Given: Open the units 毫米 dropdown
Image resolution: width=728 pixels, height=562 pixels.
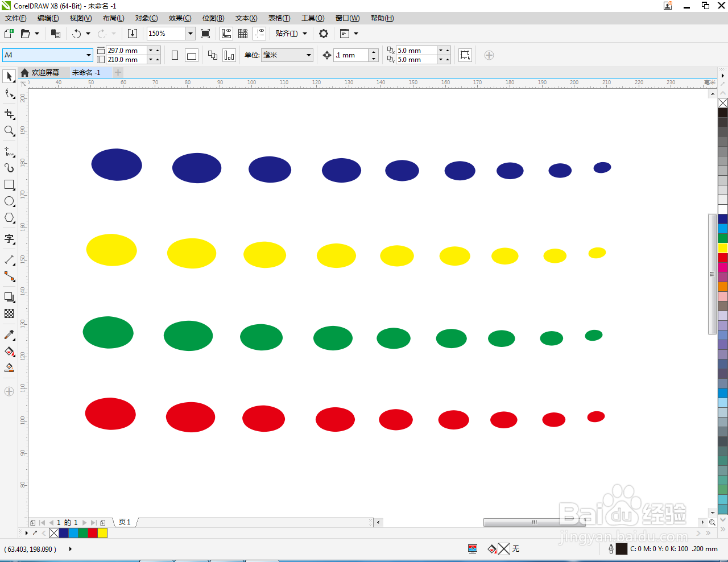Looking at the screenshot, I should pos(309,55).
